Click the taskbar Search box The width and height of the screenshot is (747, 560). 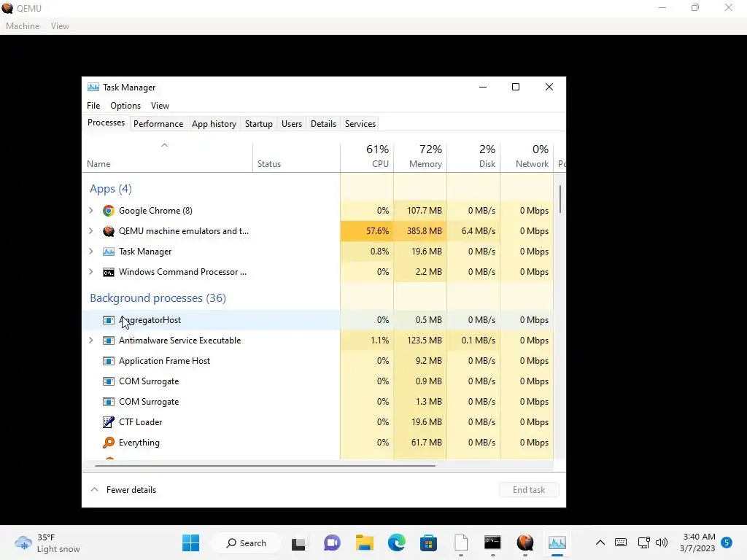pos(247,542)
